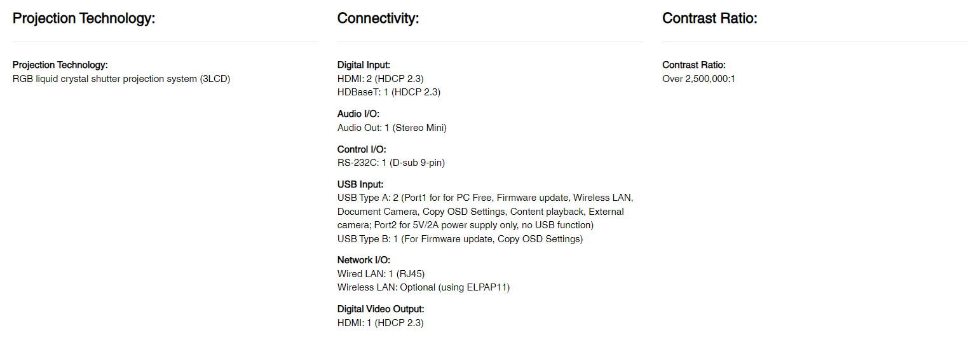Click the RGB liquid crystal shutter description

pos(121,79)
